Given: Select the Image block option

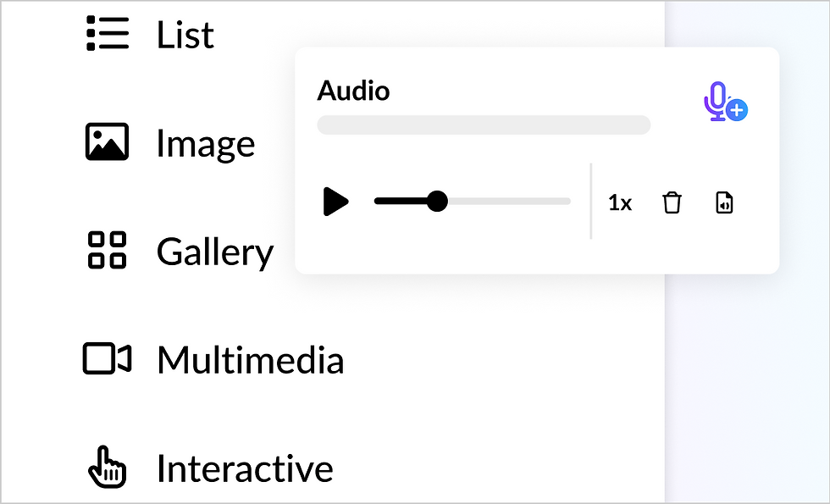Looking at the screenshot, I should 205,144.
